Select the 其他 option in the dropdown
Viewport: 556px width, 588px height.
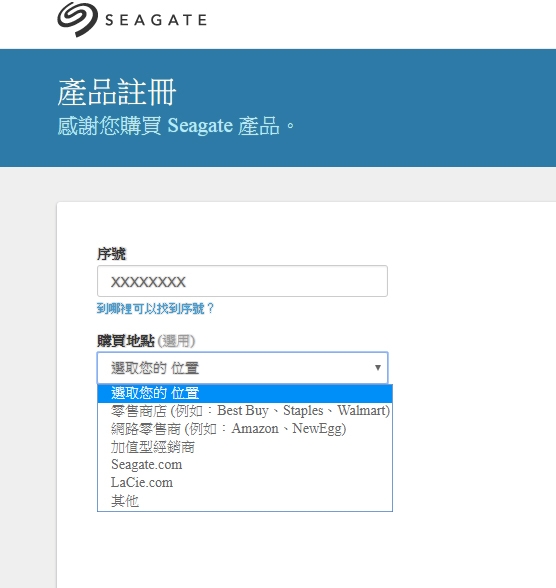(245, 501)
